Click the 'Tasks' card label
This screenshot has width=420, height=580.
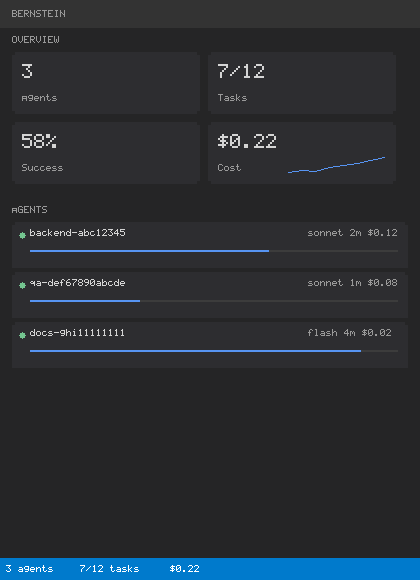(232, 98)
